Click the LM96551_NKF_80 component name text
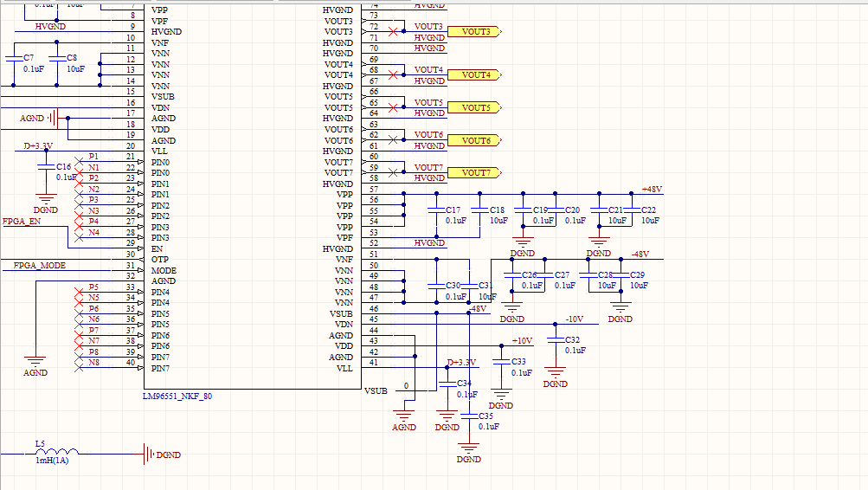 (x=177, y=396)
